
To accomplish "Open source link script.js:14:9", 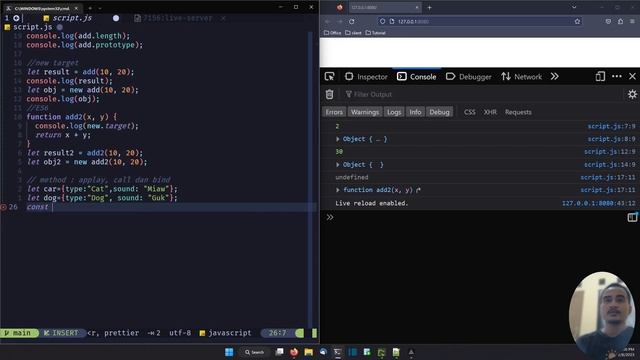I will (609, 165).
